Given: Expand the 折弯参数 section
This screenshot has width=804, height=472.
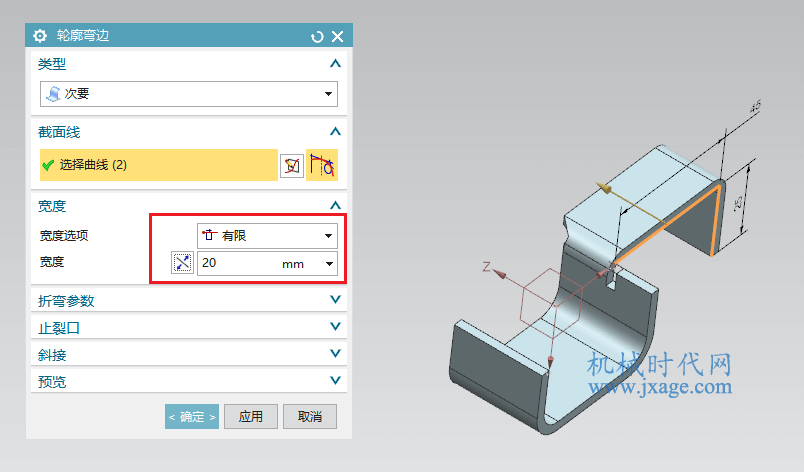Looking at the screenshot, I should click(x=189, y=300).
